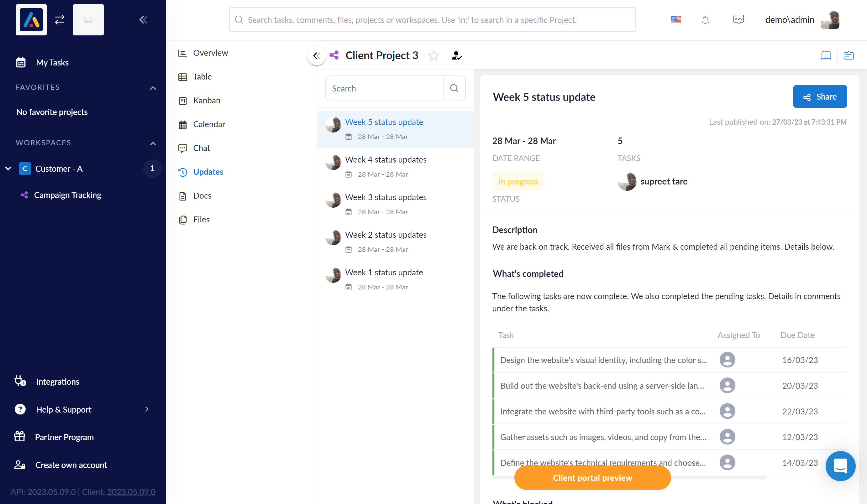Open the support chat bubble bottom right
The image size is (867, 504).
(x=840, y=466)
